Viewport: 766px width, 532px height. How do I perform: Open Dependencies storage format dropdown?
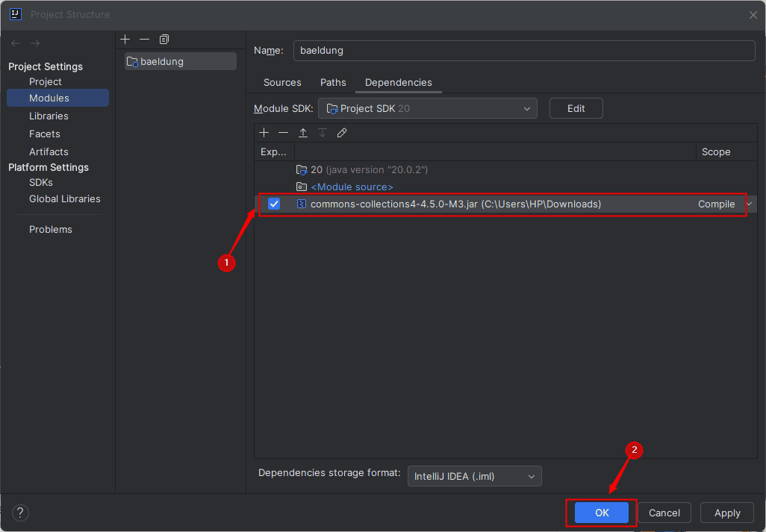point(474,476)
